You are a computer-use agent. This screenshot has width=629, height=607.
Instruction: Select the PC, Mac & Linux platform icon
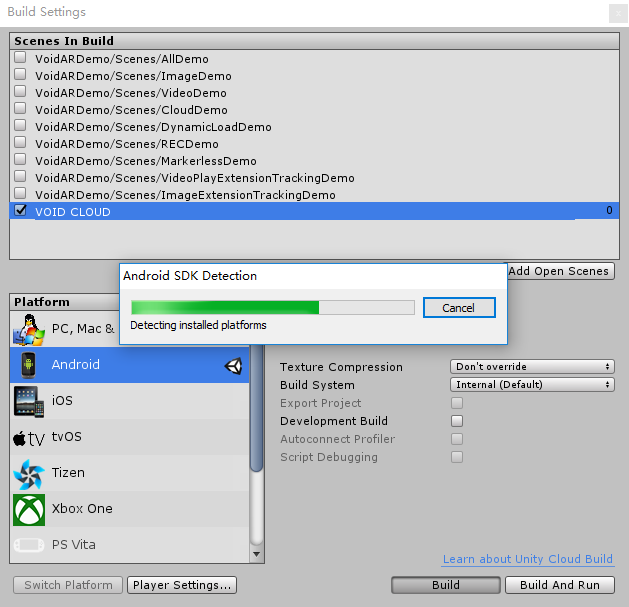(28, 329)
